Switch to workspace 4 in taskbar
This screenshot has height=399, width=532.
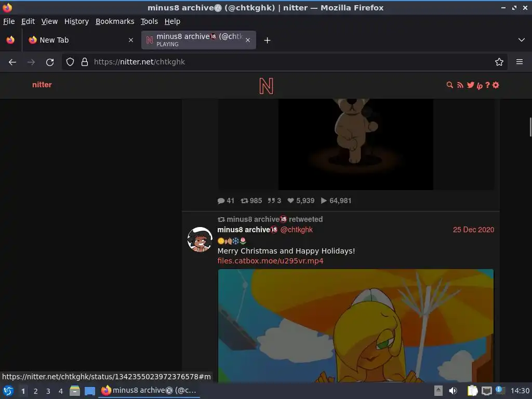pos(61,391)
